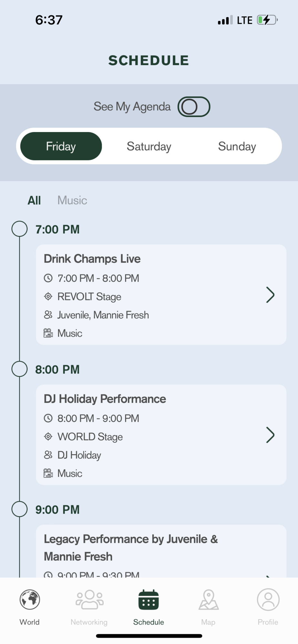Viewport: 298px width, 644px height.
Task: Tap the Juvenile, Mannie Fresh performers text
Action: tap(103, 315)
